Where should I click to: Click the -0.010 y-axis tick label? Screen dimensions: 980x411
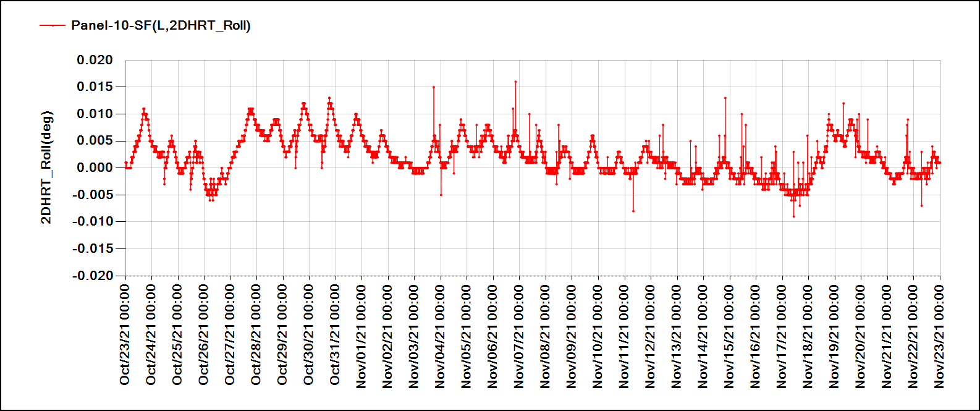(92, 221)
